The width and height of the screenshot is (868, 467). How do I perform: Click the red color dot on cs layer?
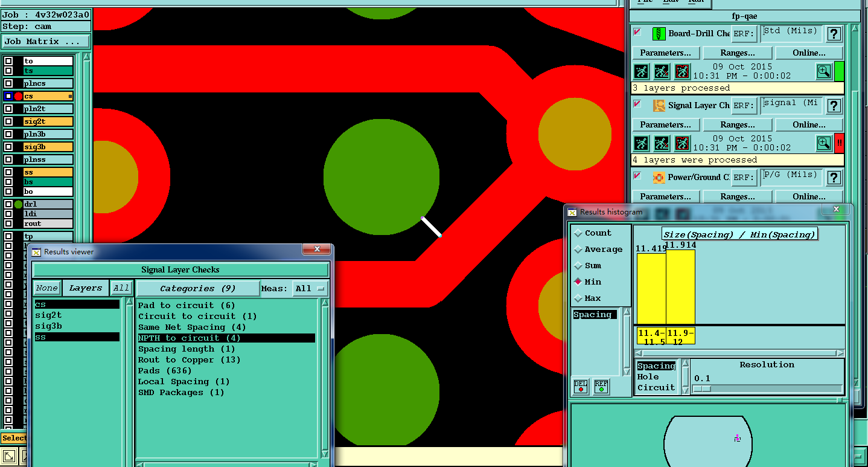(18, 96)
